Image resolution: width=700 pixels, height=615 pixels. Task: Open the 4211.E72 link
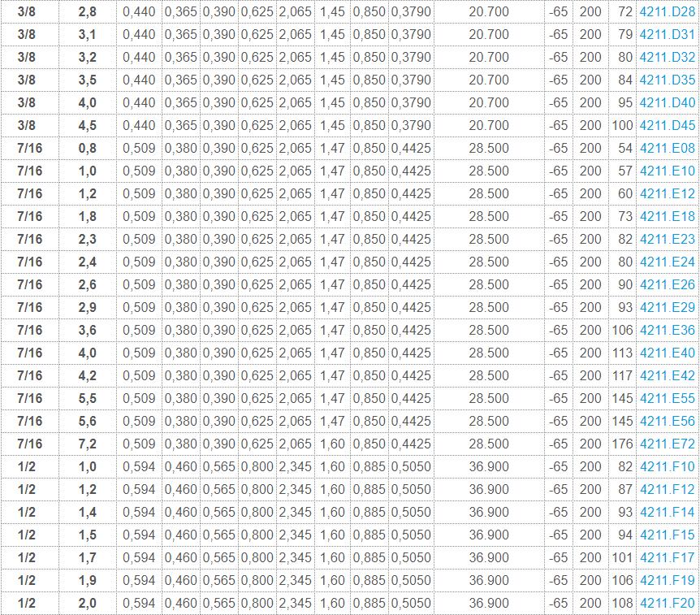[667, 444]
